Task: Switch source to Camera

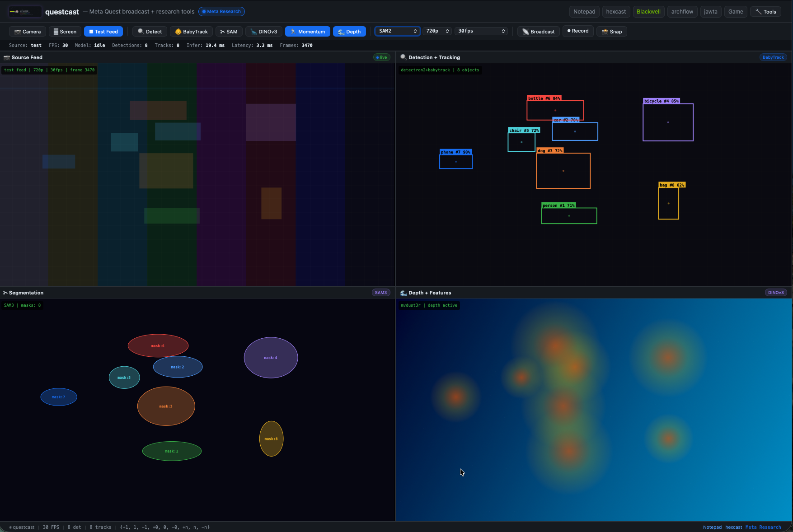Action: click(28, 32)
